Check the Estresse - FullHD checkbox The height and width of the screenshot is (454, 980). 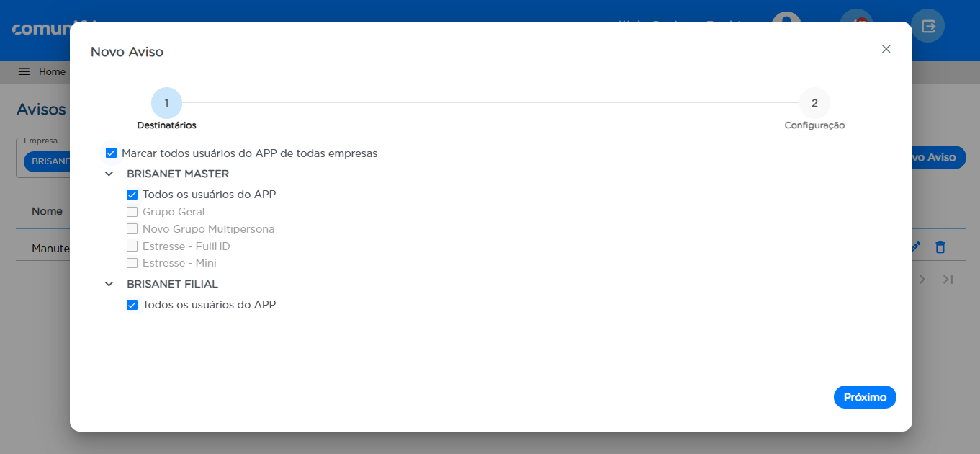coord(132,246)
